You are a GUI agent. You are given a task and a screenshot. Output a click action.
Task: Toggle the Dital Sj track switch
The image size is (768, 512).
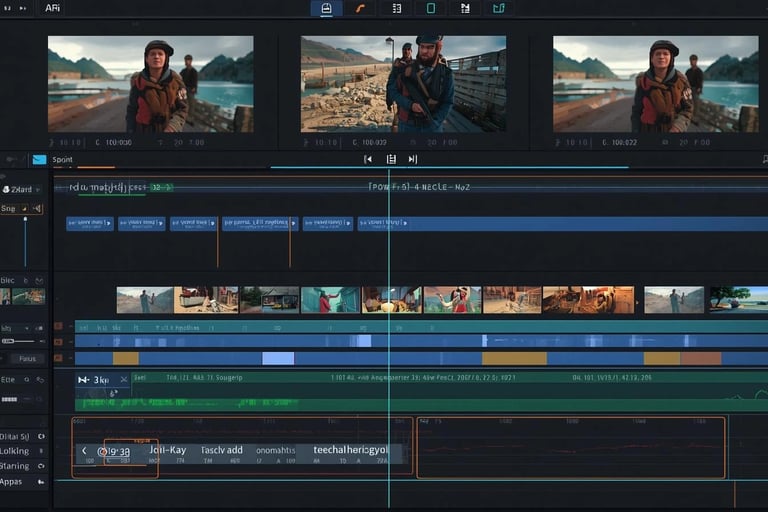[41, 436]
